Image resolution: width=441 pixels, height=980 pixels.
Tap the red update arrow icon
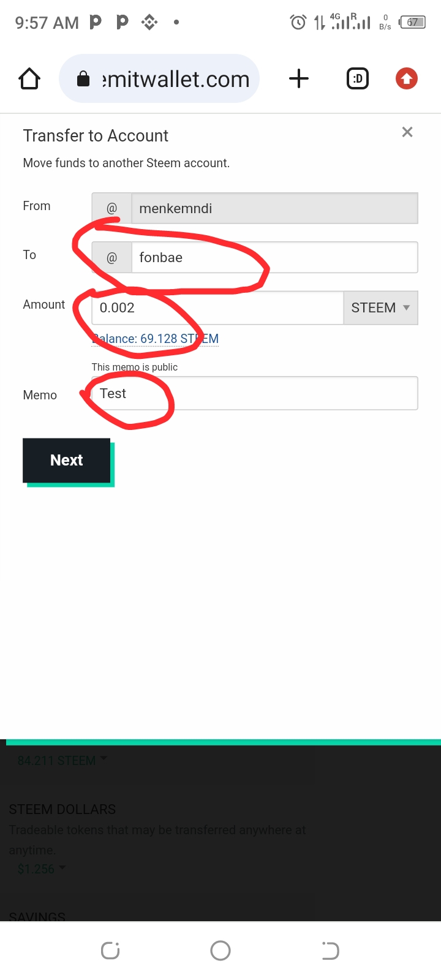(x=407, y=78)
